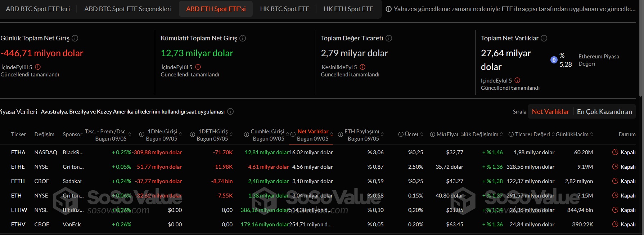Open the HK BTC Spot ETF tab

[x=284, y=9]
